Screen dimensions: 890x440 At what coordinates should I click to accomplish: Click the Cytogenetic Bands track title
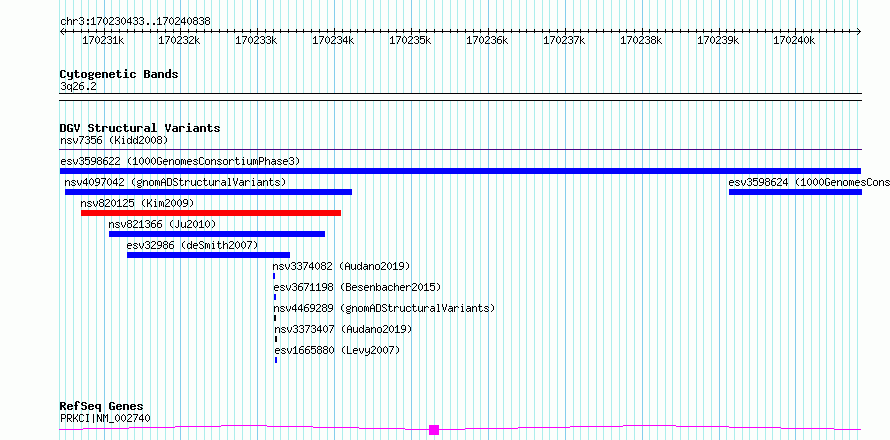(119, 74)
